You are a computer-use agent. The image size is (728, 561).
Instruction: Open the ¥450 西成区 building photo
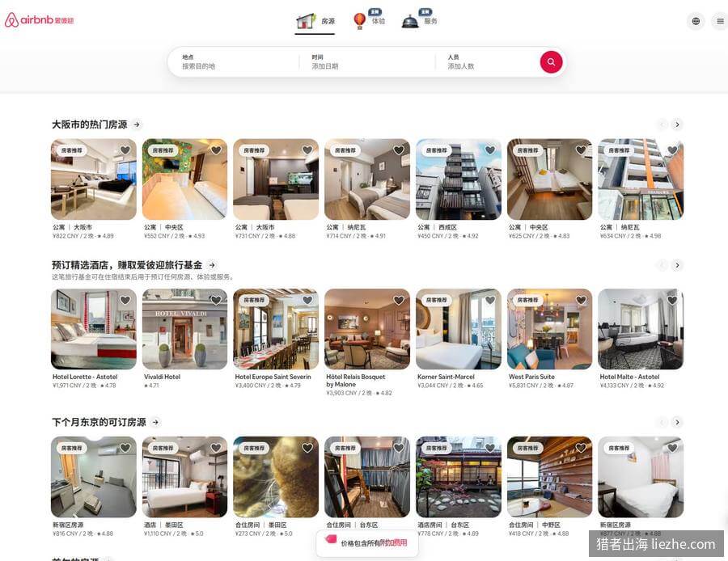tap(459, 179)
